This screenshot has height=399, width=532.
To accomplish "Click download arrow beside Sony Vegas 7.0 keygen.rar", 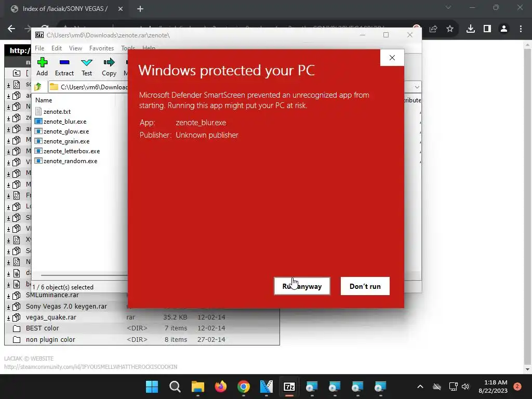I will tap(9, 307).
